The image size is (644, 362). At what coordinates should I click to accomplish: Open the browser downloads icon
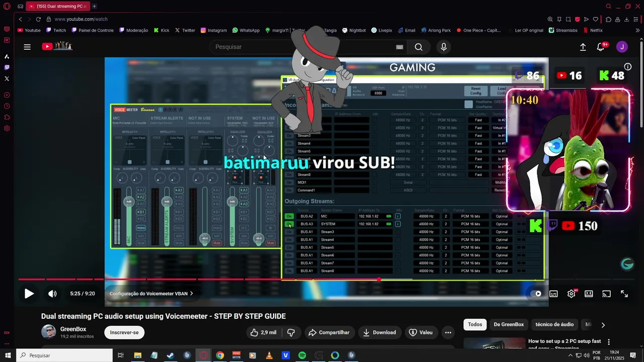[x=626, y=19]
